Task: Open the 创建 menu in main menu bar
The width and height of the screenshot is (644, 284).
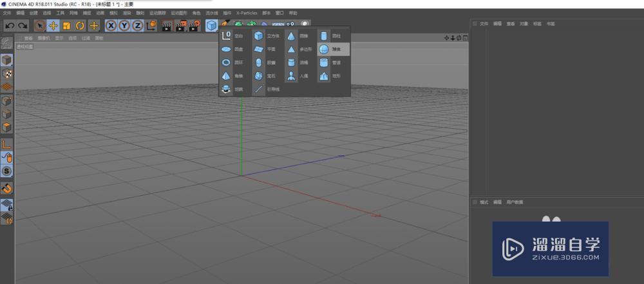Action: [x=33, y=13]
